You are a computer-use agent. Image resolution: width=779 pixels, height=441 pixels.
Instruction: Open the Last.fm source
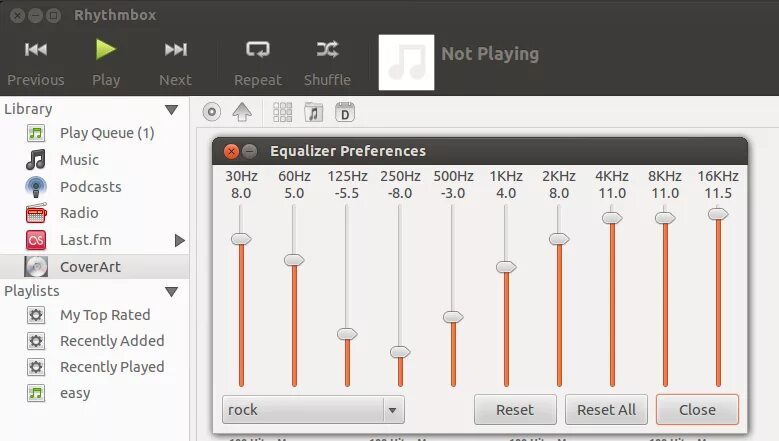pos(85,240)
